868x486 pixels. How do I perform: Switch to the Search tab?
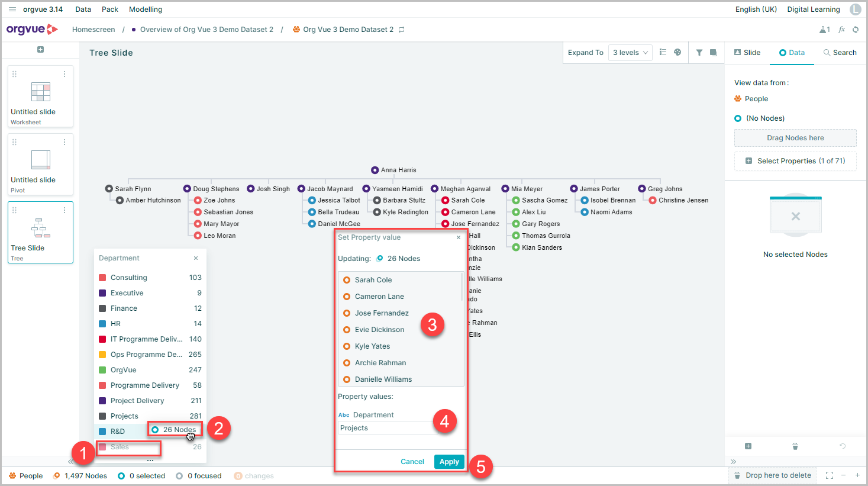[840, 53]
